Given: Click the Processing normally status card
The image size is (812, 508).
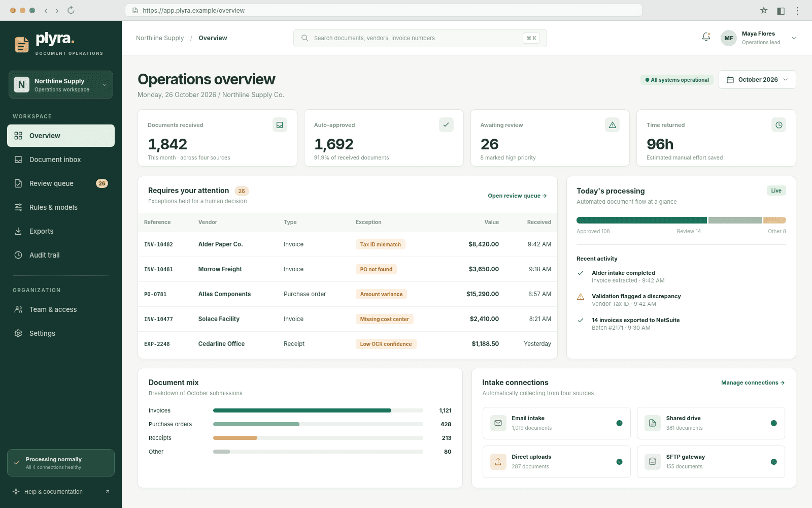Looking at the screenshot, I should [x=61, y=463].
